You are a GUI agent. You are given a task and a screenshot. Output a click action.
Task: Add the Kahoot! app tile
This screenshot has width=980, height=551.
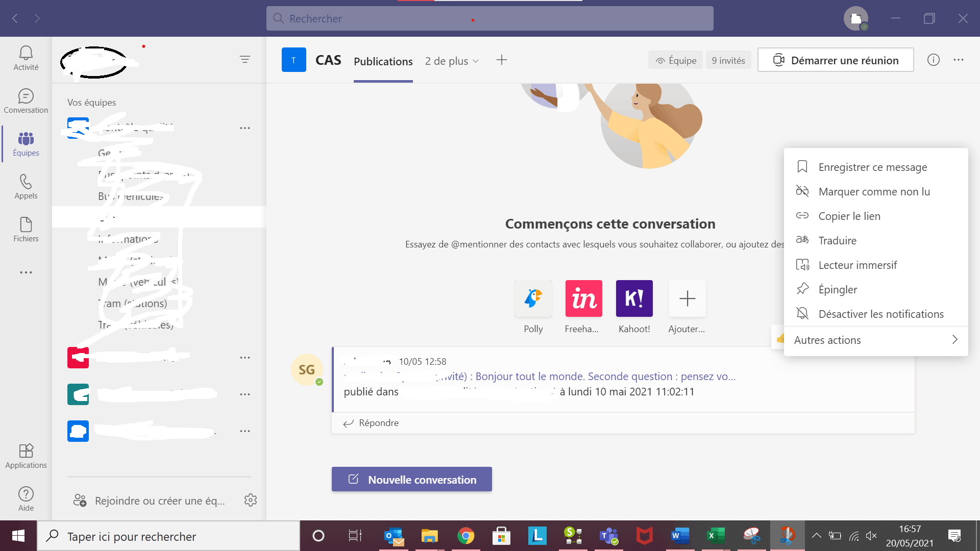pos(634,298)
